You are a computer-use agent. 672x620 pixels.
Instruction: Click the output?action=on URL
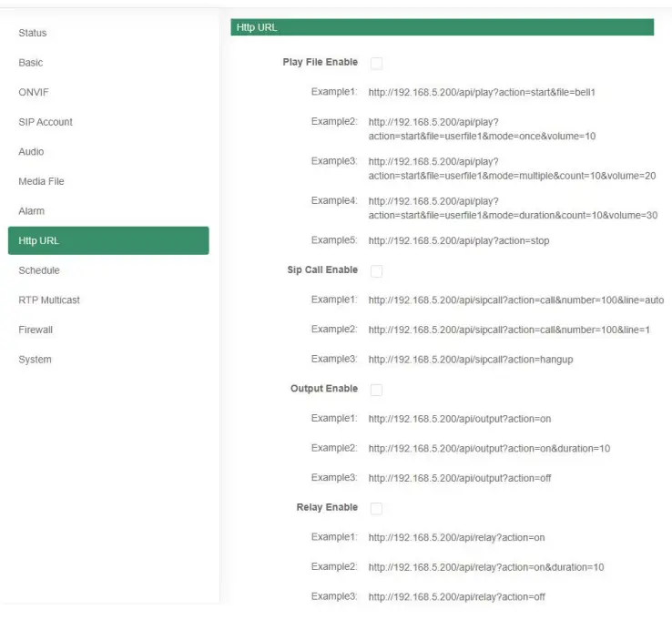pos(460,419)
